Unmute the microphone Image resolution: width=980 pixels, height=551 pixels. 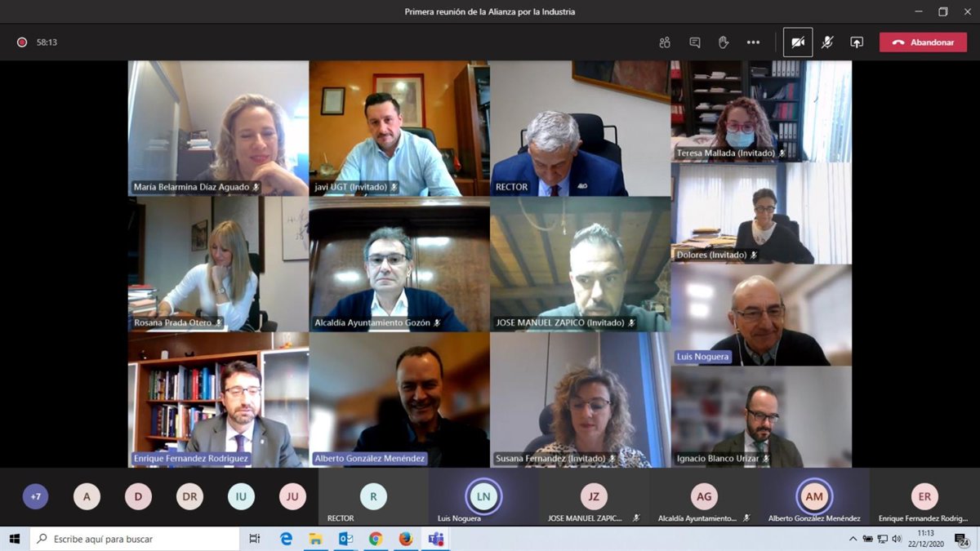pos(827,42)
